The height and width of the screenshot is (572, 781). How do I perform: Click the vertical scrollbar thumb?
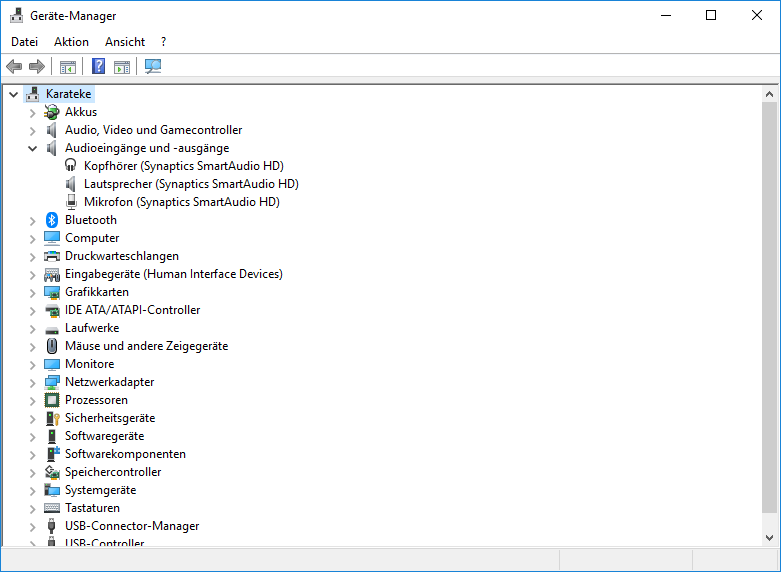[x=770, y=307]
